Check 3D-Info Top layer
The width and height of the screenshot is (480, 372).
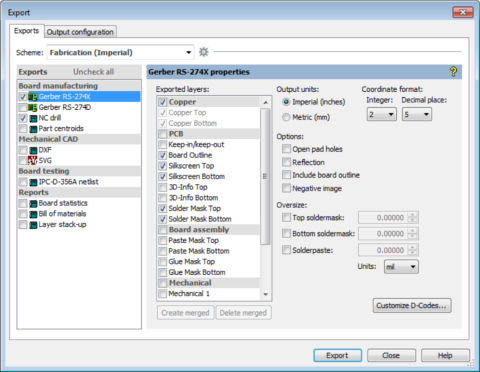pyautogui.click(x=162, y=187)
